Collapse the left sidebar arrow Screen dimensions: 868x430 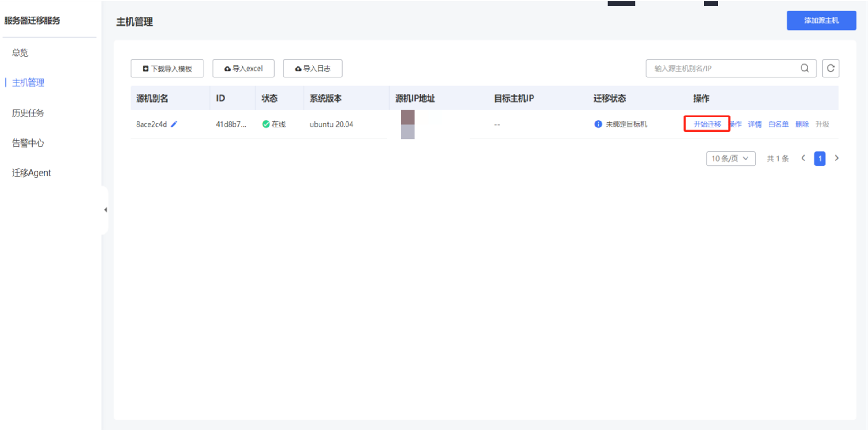(106, 210)
